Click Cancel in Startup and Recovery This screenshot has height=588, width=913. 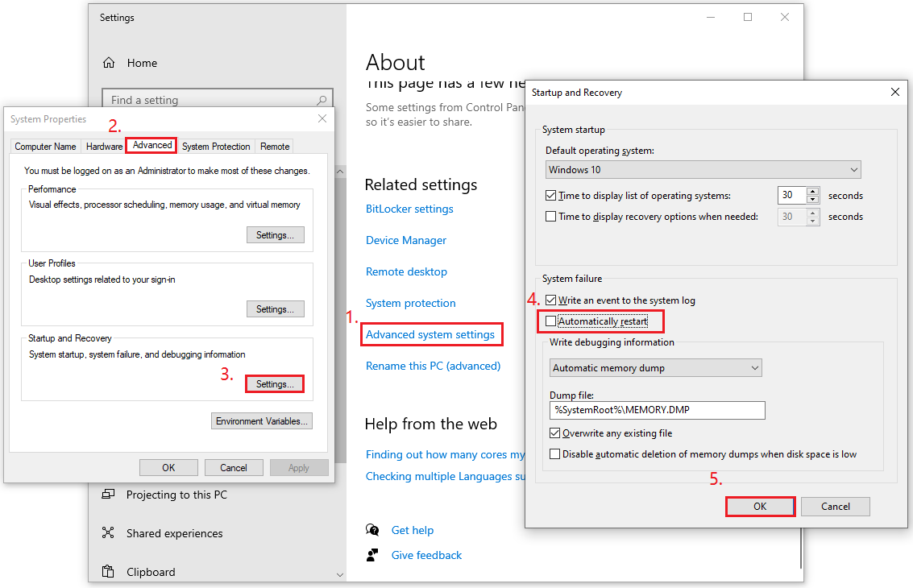coord(836,507)
